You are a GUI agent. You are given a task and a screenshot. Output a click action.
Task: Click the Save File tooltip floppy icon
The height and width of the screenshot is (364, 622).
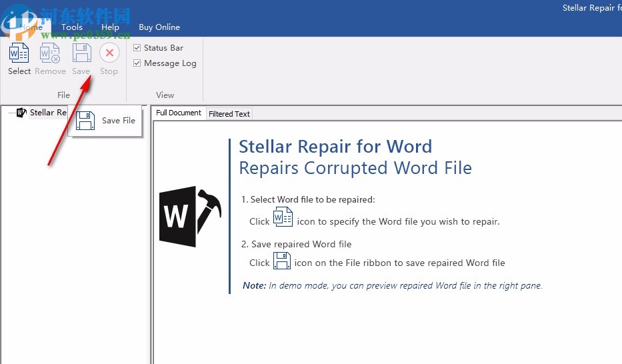(85, 121)
